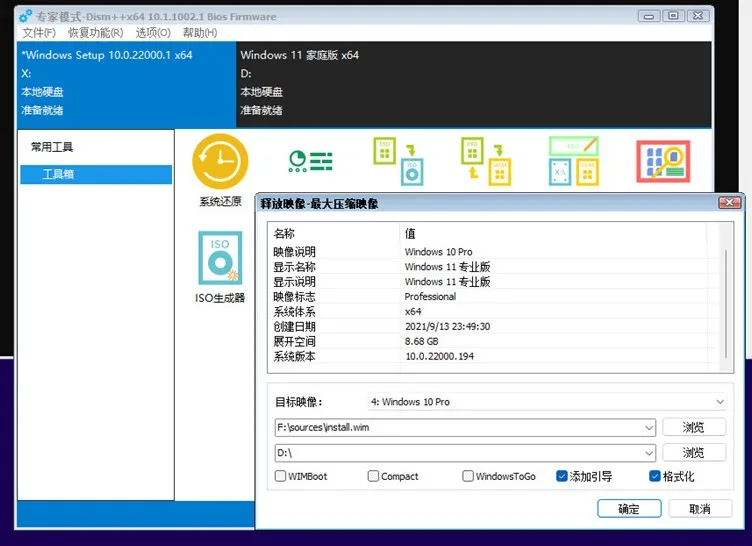Select the Windows 11 家庭版 x64 session
Screen dimensions: 752x546
point(473,84)
